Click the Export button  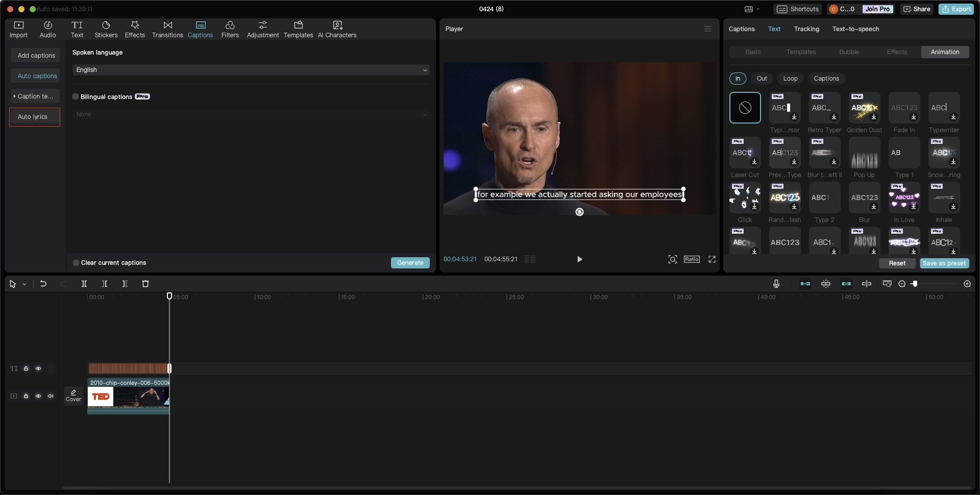point(956,9)
